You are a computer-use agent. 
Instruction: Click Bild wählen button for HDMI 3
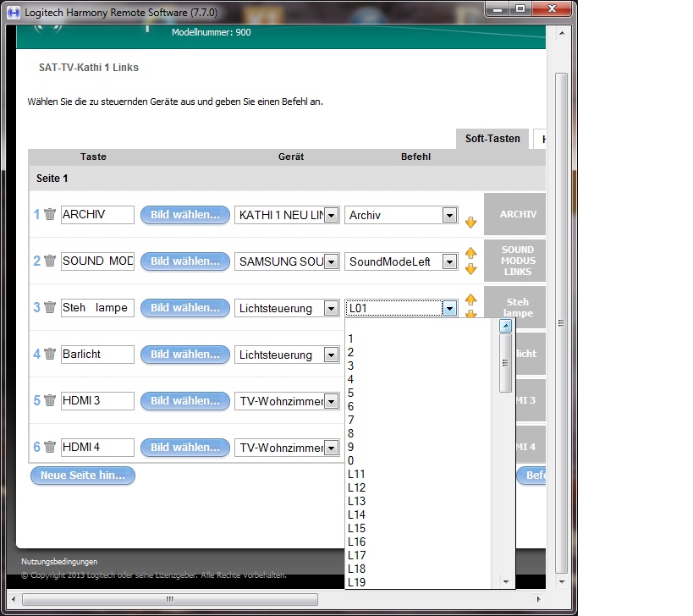[184, 401]
